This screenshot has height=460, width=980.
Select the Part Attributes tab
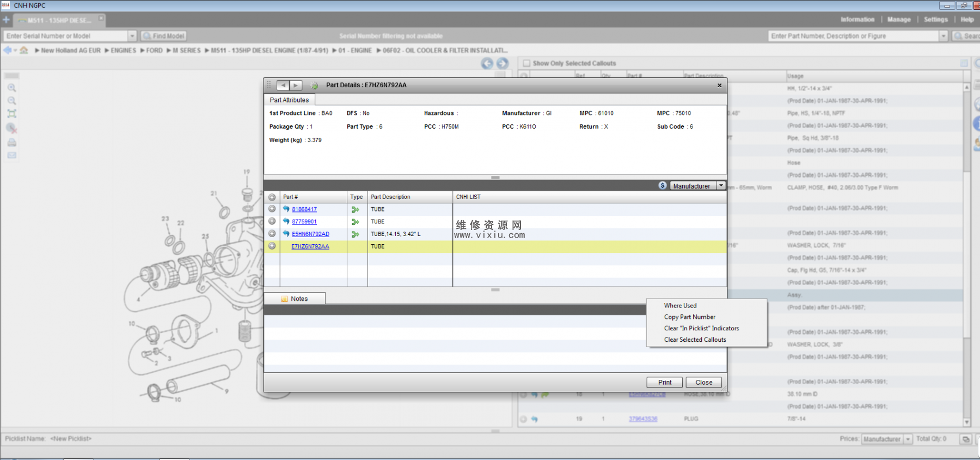289,100
